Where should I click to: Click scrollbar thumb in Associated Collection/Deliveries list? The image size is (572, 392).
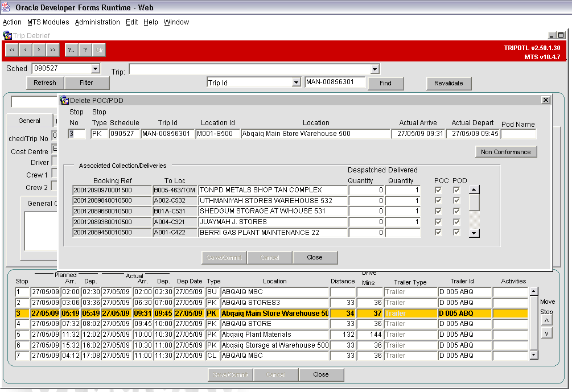pyautogui.click(x=474, y=203)
